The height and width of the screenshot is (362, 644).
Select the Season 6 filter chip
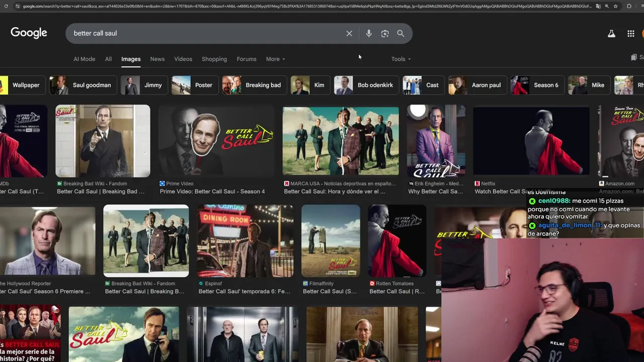[537, 85]
